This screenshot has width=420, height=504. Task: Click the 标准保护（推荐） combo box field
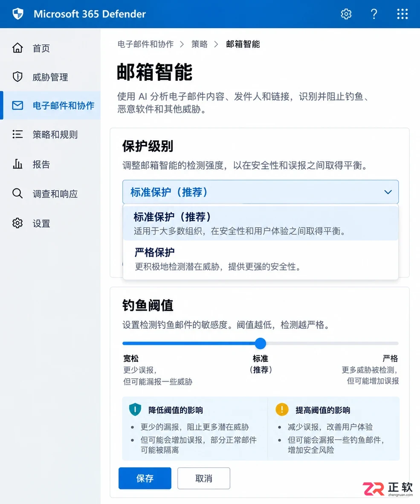pyautogui.click(x=260, y=192)
